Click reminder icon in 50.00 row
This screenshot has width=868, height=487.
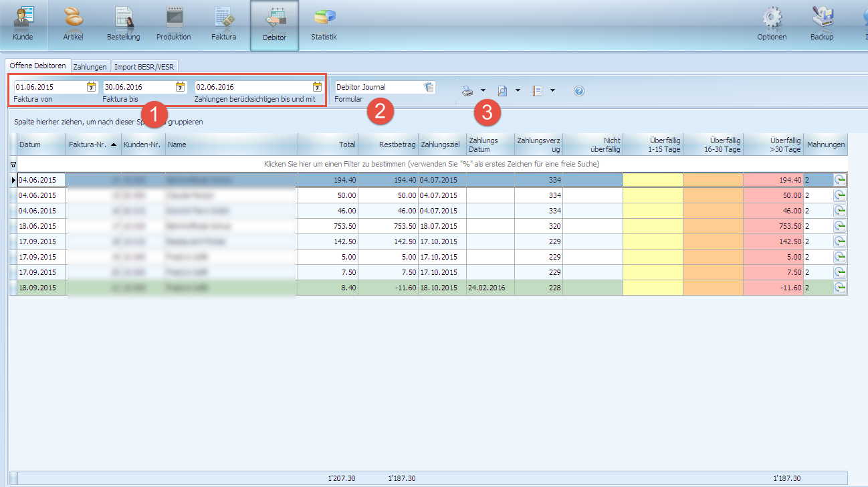point(839,195)
